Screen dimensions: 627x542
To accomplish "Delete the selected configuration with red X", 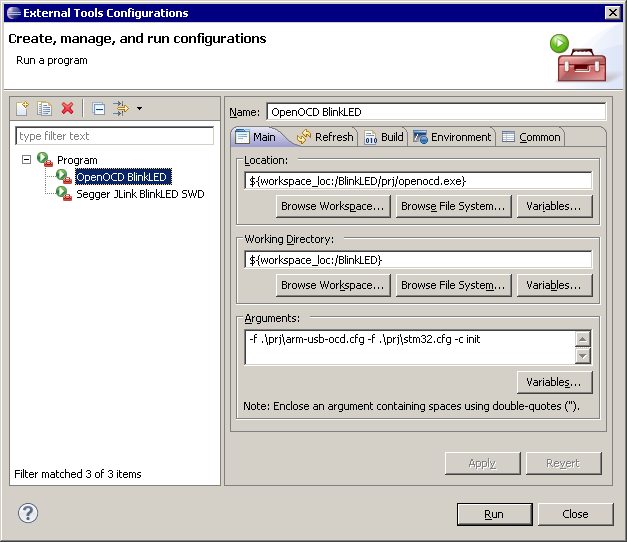I will (x=68, y=108).
